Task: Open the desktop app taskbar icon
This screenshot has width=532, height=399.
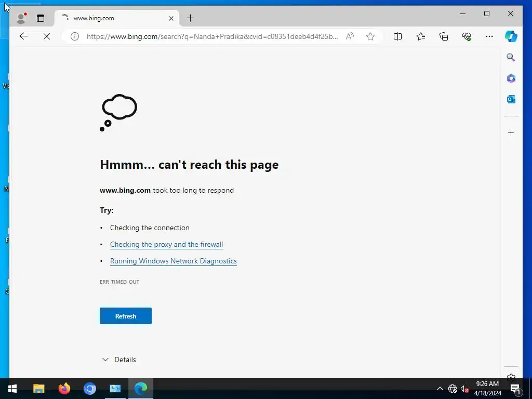Action: point(115,389)
